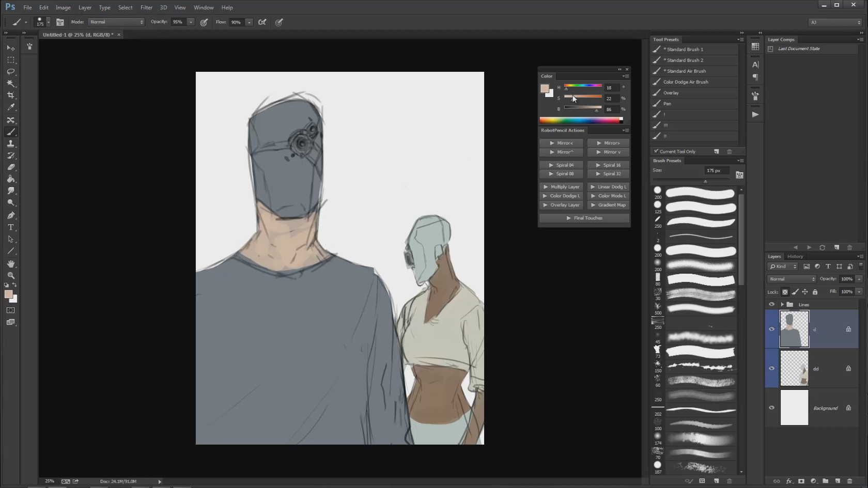The image size is (868, 488).
Task: Uncheck Current Tool Only checkbox
Action: (656, 151)
